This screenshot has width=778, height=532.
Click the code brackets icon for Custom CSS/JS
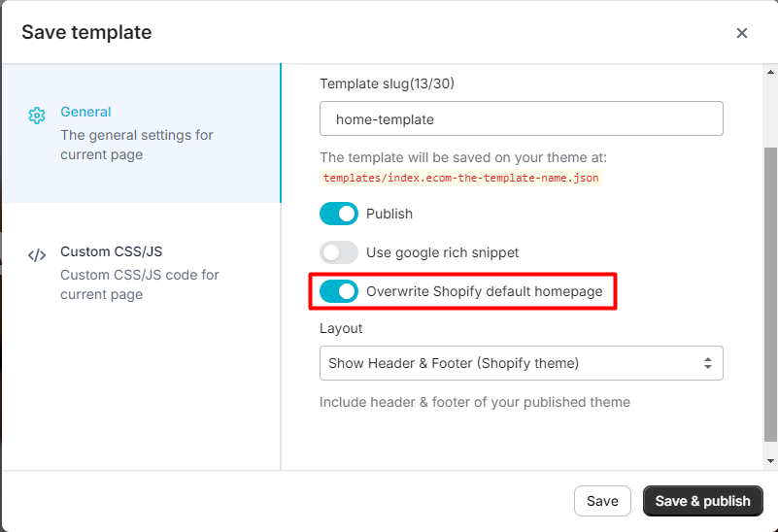point(37,256)
